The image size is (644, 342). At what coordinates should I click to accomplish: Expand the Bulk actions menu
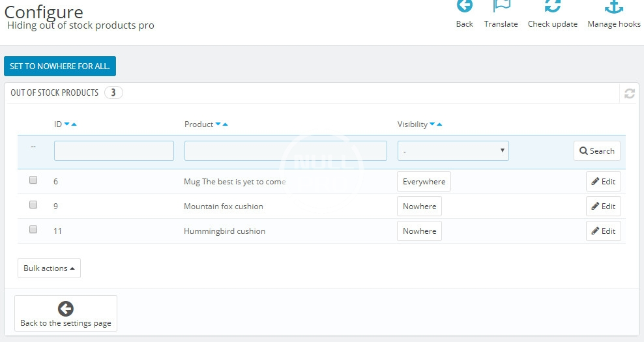[49, 268]
